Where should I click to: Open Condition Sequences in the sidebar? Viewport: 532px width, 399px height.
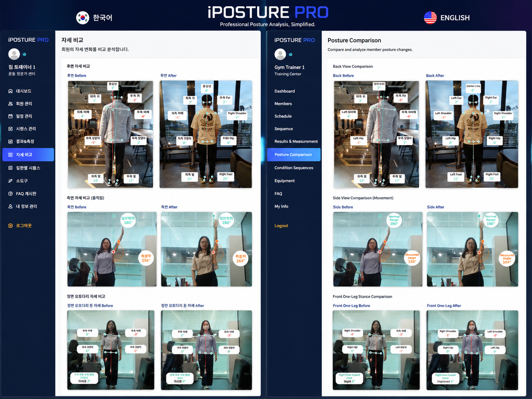(x=294, y=168)
